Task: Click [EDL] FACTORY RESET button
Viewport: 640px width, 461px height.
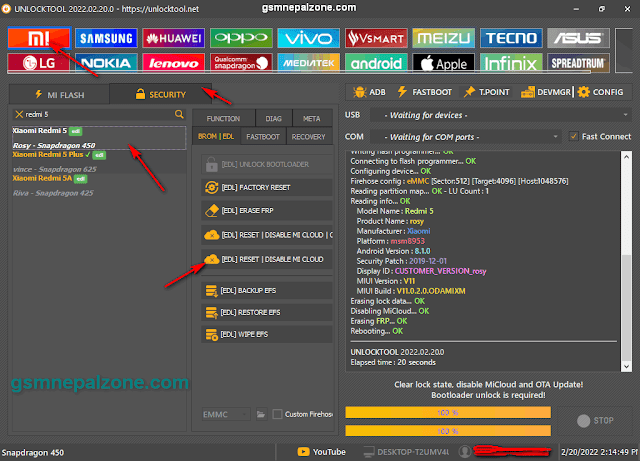Action: coord(267,187)
